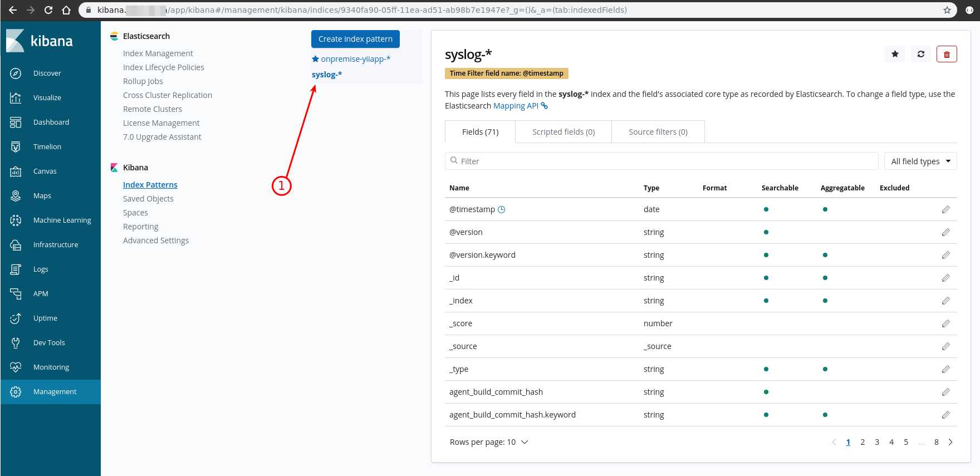Screen dimensions: 980x476
Task: Edit the _score field
Action: pos(945,323)
